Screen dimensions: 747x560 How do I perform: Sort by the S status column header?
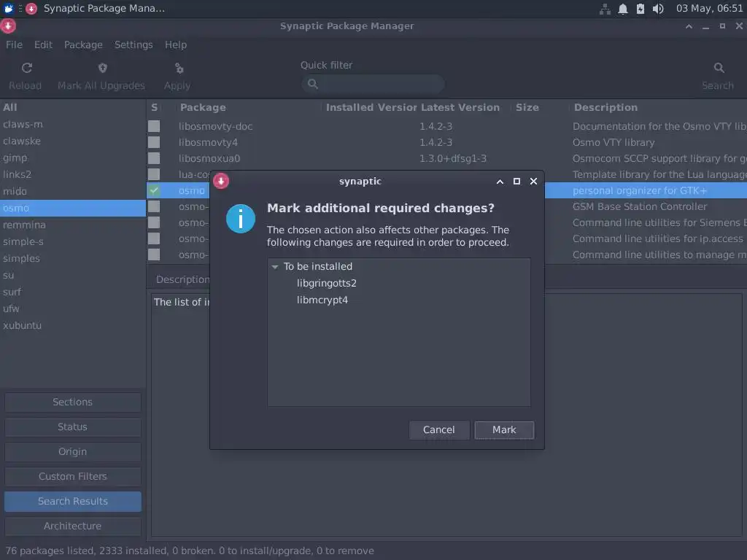tap(155, 108)
